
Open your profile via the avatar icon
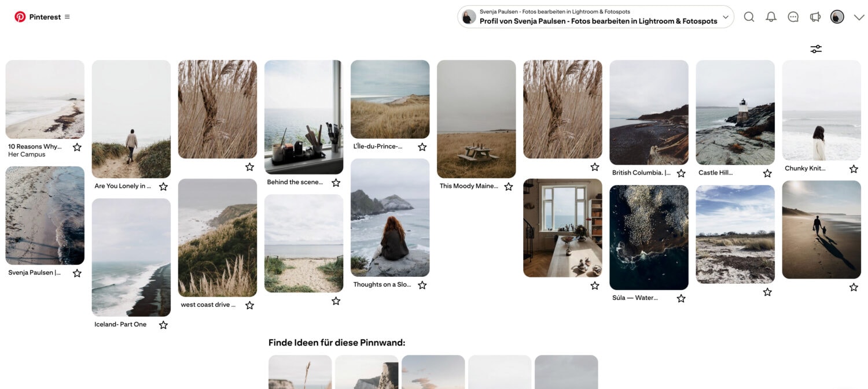[837, 17]
